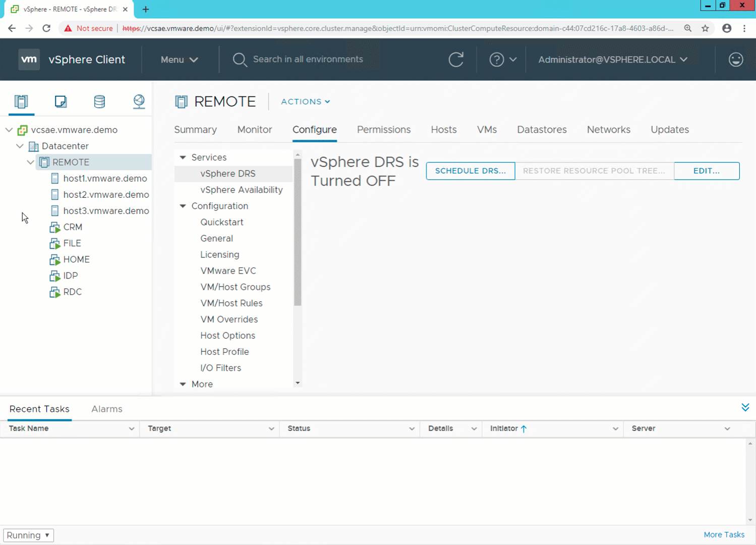Screen dimensions: 756x545
Task: Open the Hosts and Clusters inventory view
Action: (x=21, y=101)
